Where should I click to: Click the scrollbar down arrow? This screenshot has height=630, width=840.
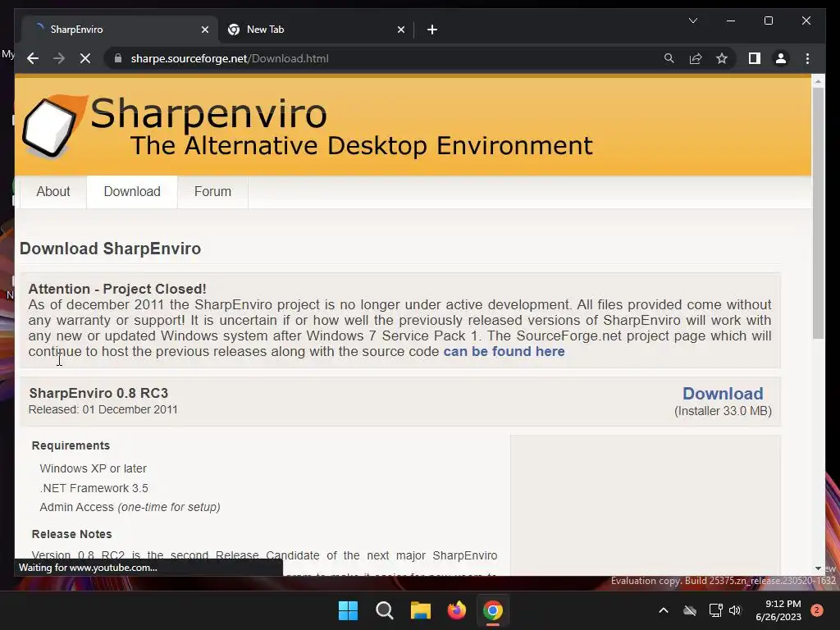coord(818,568)
